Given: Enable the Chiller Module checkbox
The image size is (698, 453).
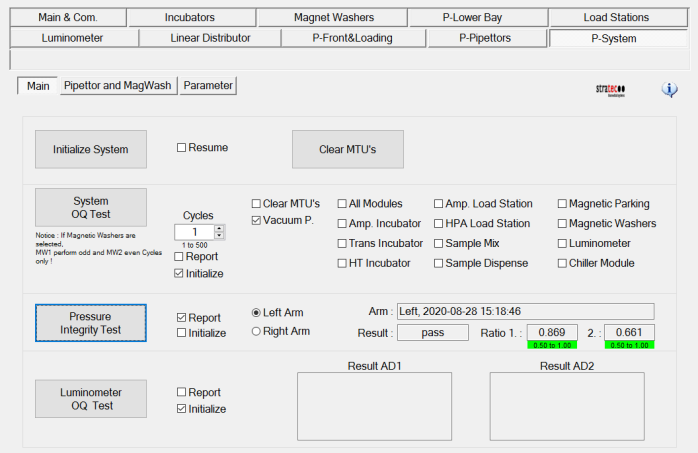Looking at the screenshot, I should point(563,263).
